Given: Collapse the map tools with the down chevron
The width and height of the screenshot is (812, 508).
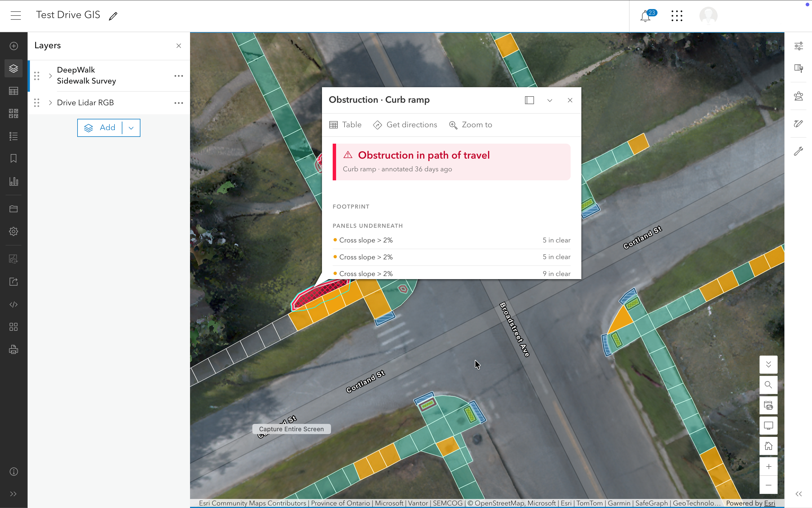Looking at the screenshot, I should (x=768, y=365).
